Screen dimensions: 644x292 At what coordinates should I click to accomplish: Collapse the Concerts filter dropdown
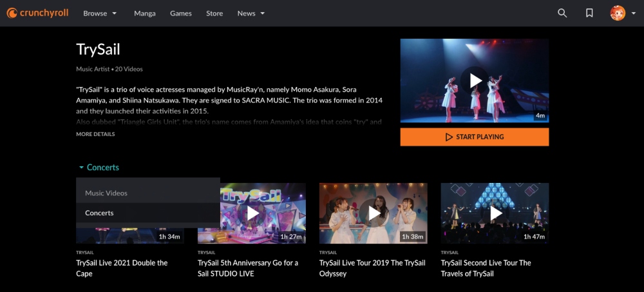click(99, 168)
